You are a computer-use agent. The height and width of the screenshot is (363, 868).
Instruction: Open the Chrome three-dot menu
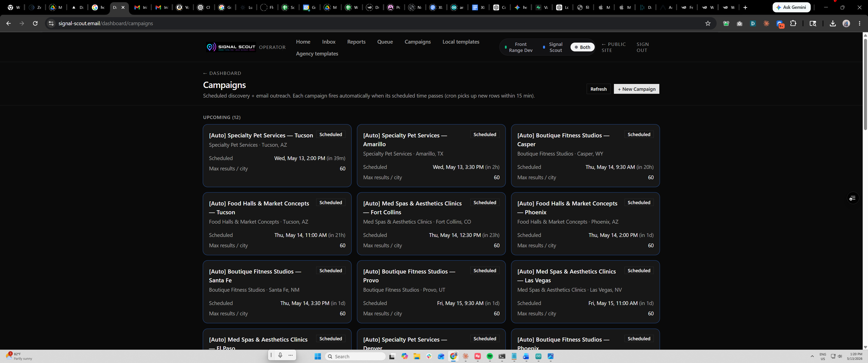[x=860, y=23]
